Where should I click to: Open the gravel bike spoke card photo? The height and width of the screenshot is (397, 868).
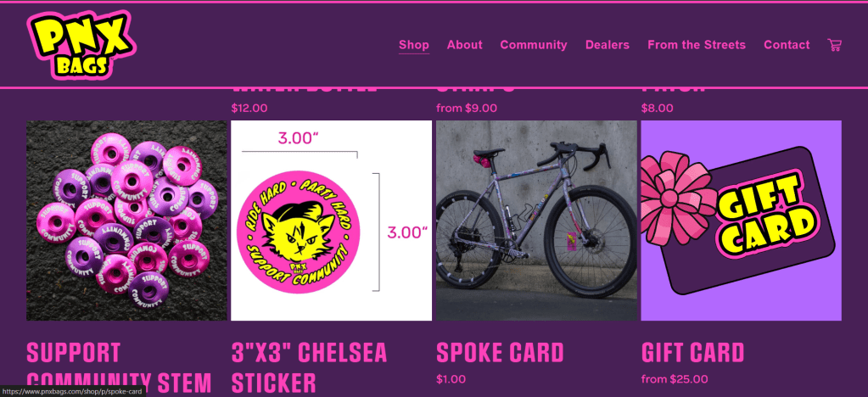(536, 221)
